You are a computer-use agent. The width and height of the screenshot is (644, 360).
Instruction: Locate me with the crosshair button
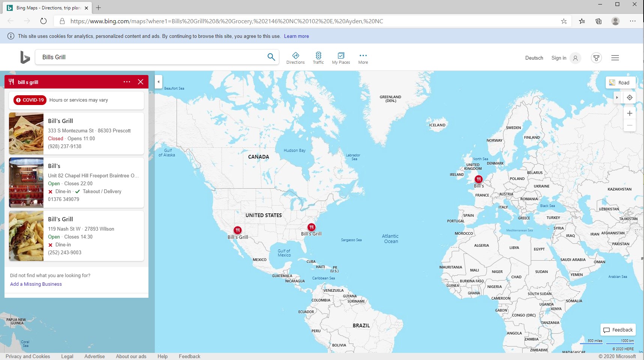click(x=630, y=97)
